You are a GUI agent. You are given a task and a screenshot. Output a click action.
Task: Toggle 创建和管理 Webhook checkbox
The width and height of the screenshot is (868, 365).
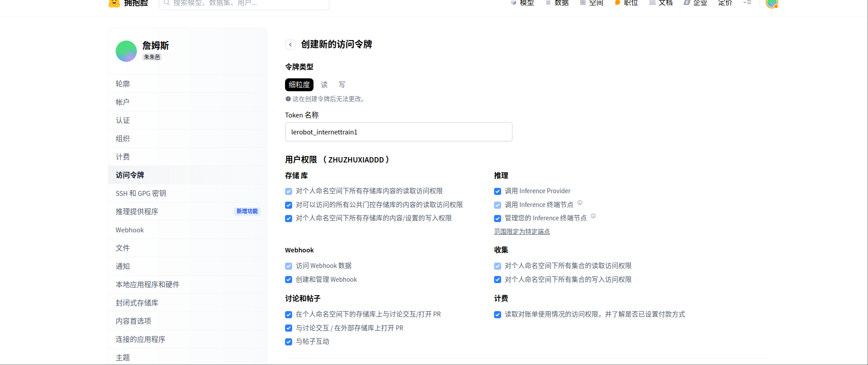tap(289, 280)
